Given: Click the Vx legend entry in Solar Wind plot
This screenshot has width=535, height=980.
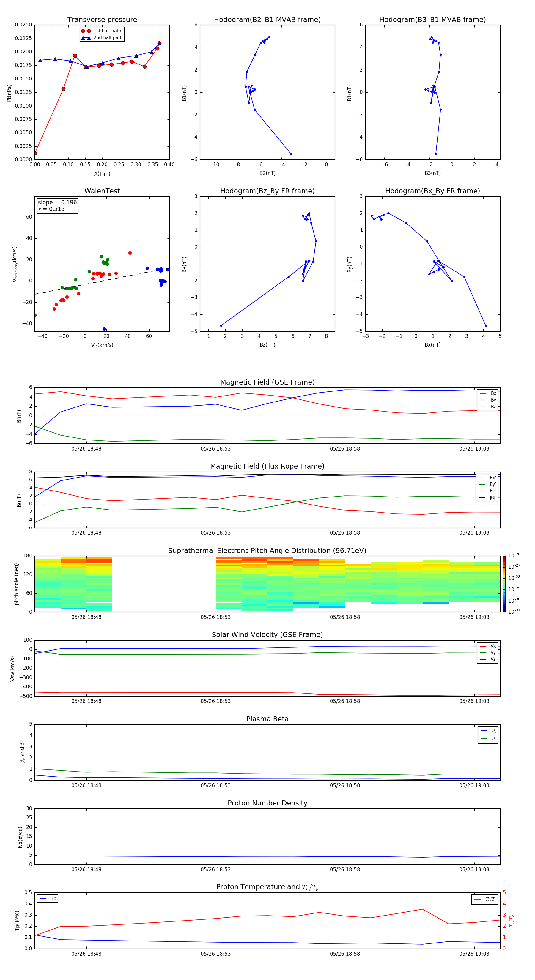Looking at the screenshot, I should (x=489, y=646).
